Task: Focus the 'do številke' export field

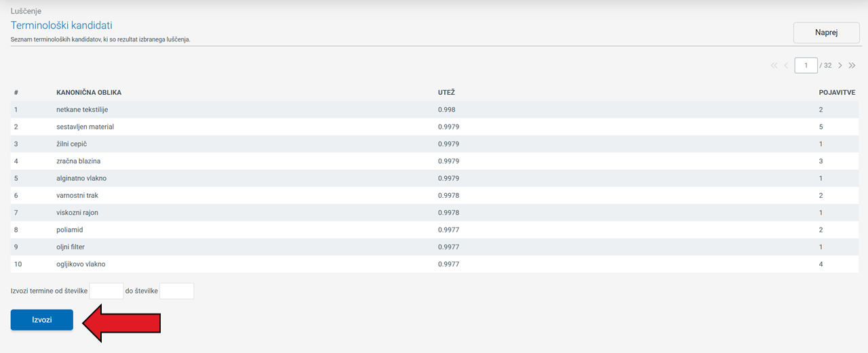Action: click(x=177, y=291)
